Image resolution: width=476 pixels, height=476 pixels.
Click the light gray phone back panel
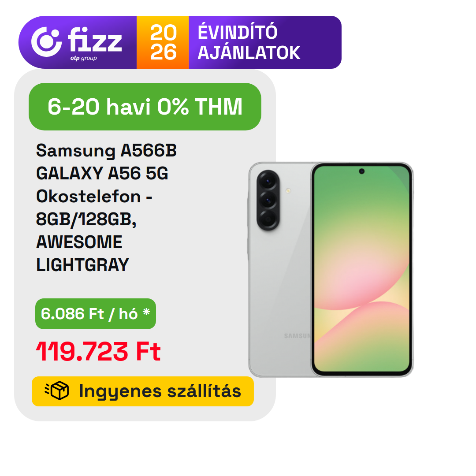pyautogui.click(x=279, y=270)
